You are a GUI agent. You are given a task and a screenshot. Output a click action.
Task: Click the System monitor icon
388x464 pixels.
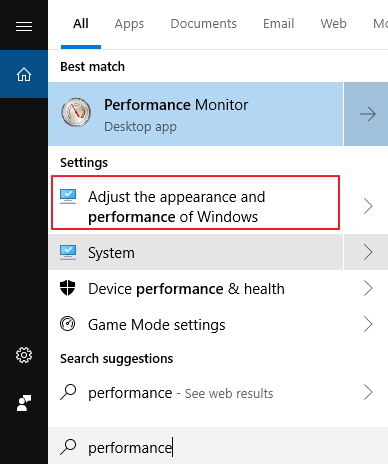pos(68,252)
